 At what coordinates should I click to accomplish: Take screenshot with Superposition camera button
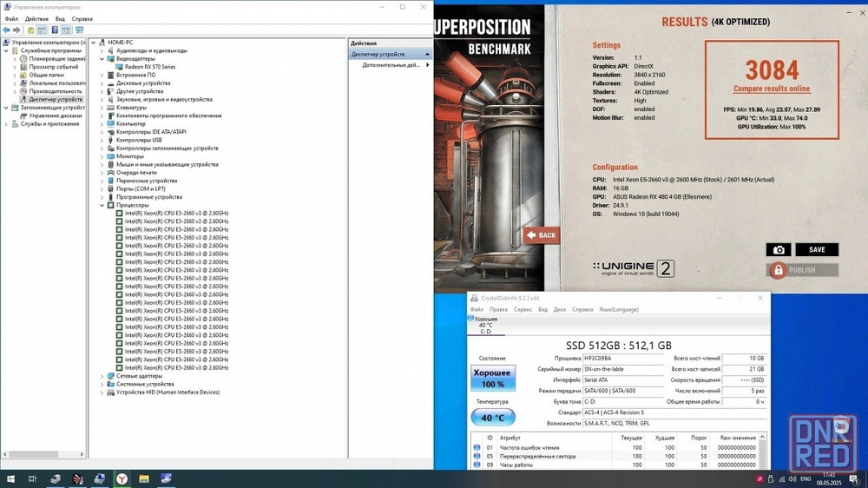click(779, 250)
